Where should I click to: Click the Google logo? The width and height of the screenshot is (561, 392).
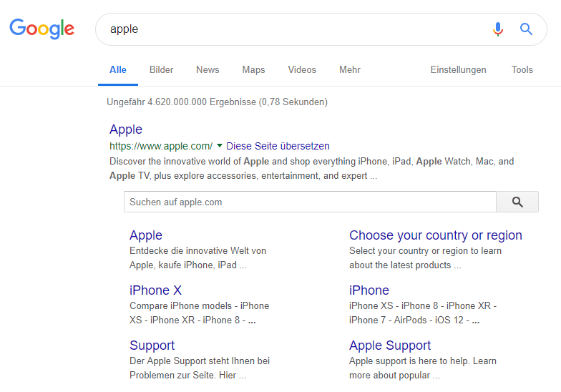(42, 29)
